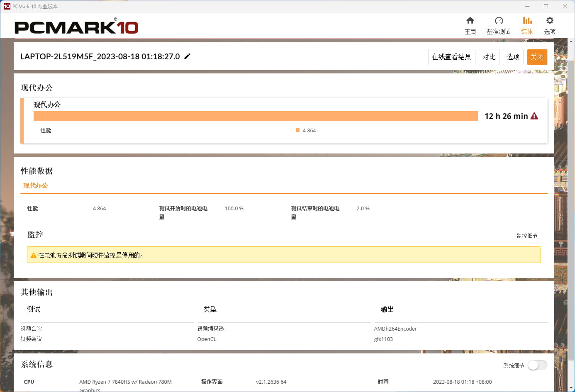Click the battery monitoring disabled notice text
This screenshot has height=392, width=575.
tap(91, 255)
